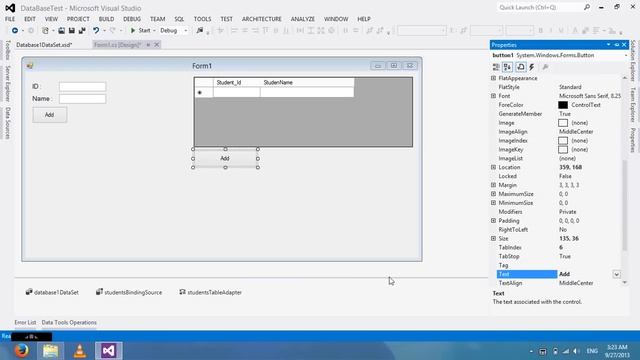Screen dimensions: 640x360
Task: Open the Properties window options dropdown arrow
Action: [x=609, y=44]
